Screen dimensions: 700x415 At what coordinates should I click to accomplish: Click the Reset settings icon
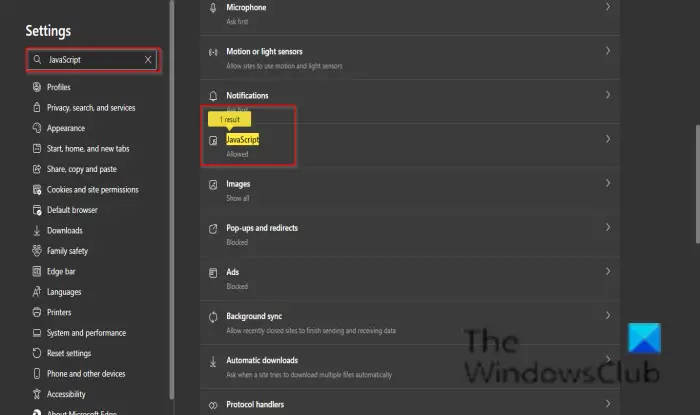37,353
